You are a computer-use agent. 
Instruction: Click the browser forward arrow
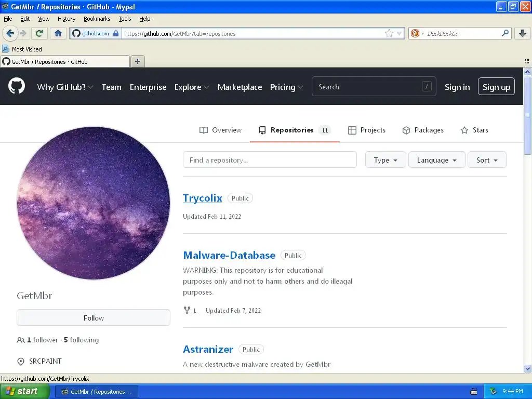[x=23, y=33]
